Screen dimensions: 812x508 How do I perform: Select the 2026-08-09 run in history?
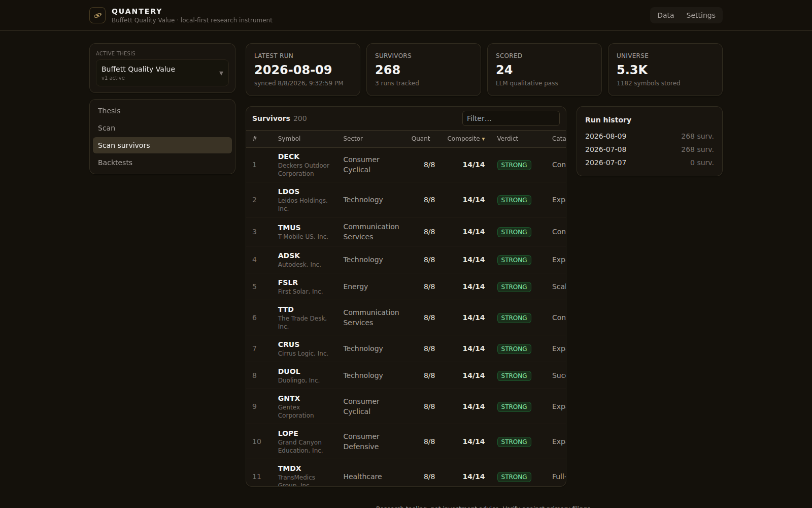click(x=649, y=136)
